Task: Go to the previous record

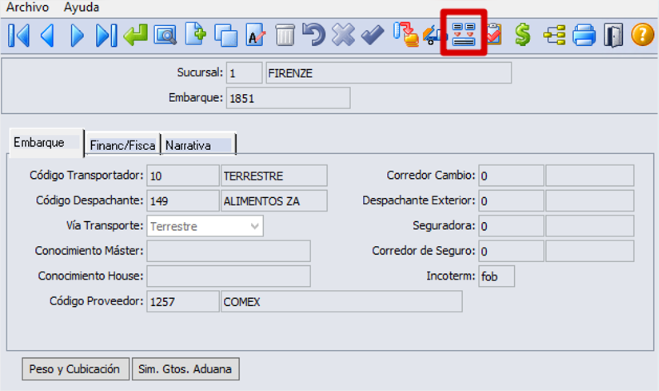Action: click(x=47, y=35)
